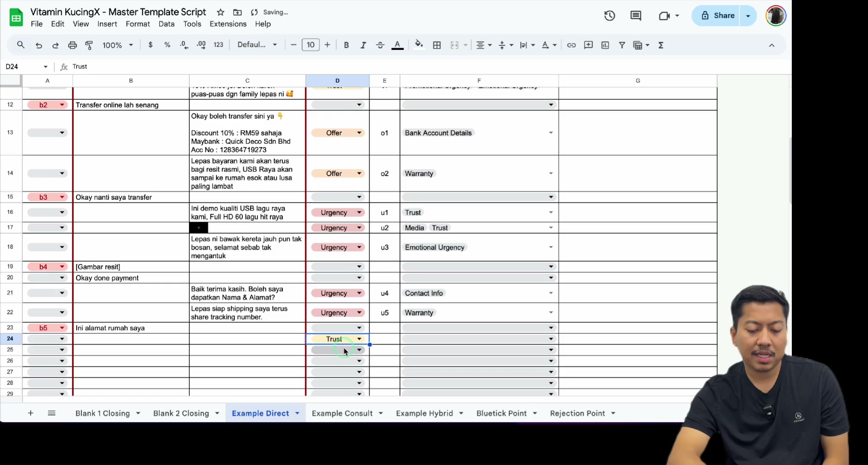Insert a link
868x465 pixels.
[571, 45]
